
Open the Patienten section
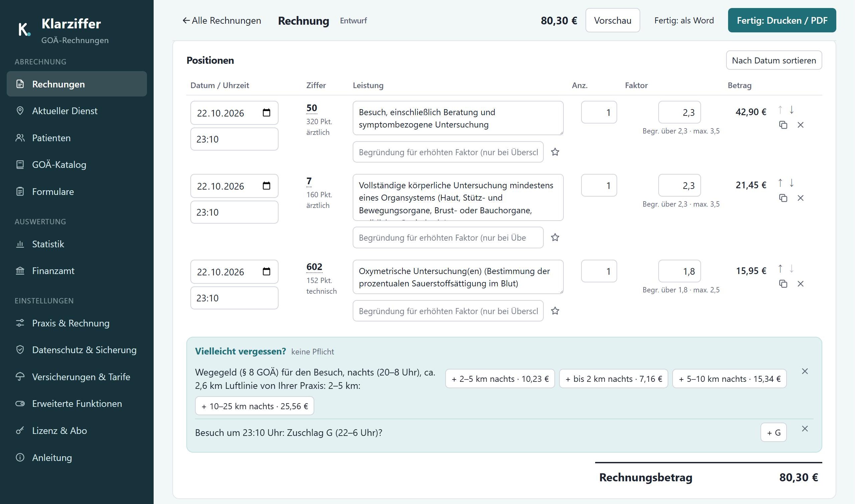(x=77, y=138)
